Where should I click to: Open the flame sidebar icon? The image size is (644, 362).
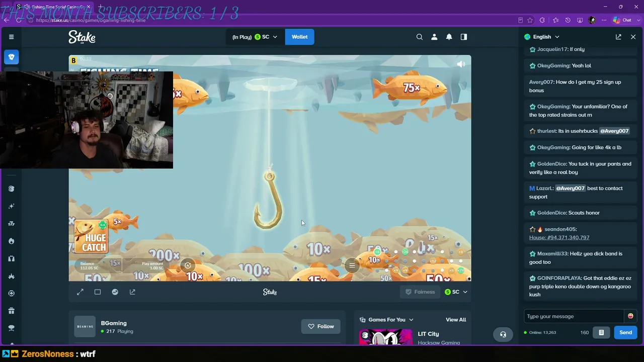point(11,241)
